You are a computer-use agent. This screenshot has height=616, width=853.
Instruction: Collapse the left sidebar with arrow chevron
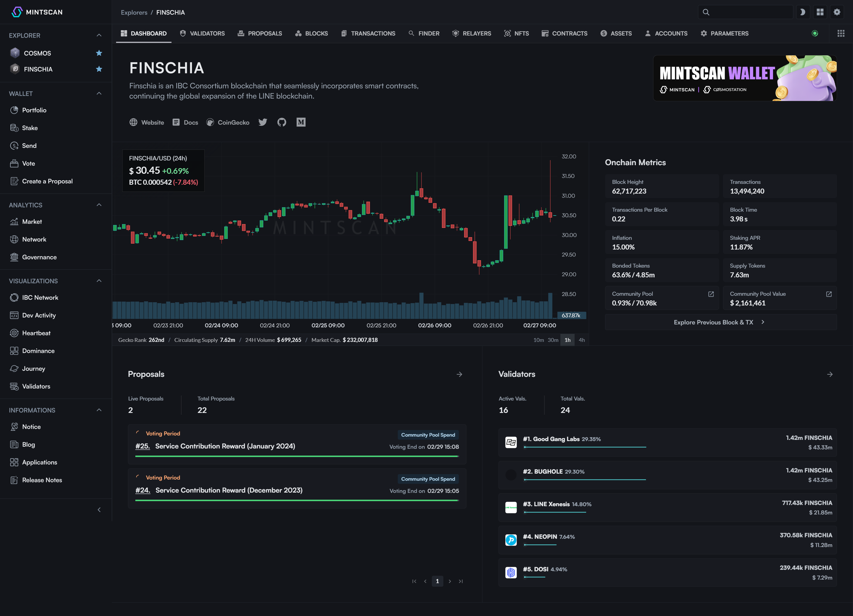[99, 510]
